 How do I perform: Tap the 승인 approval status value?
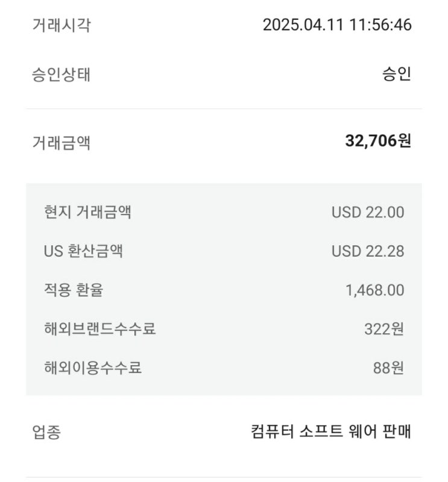coord(396,75)
